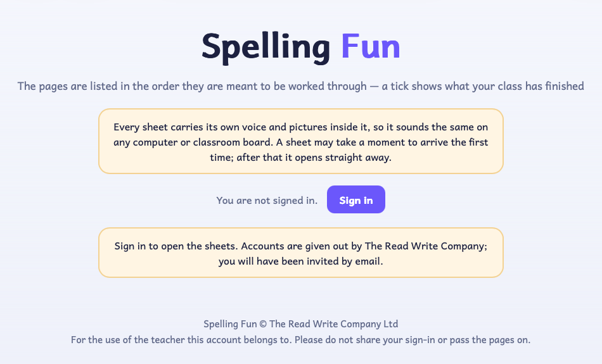The image size is (602, 364).
Task: Click the Sign in to open sheets notice
Action: tap(300, 253)
